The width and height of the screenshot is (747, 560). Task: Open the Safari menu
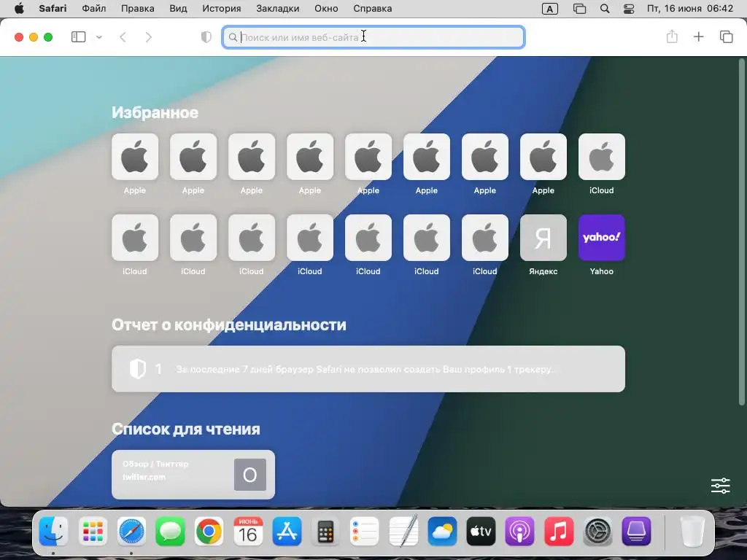pyautogui.click(x=53, y=9)
